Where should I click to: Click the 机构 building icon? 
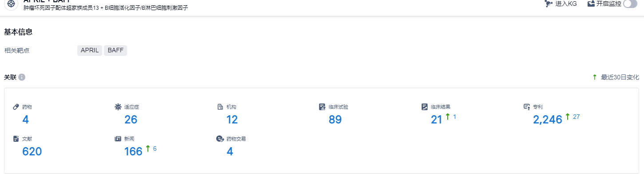[x=220, y=107]
